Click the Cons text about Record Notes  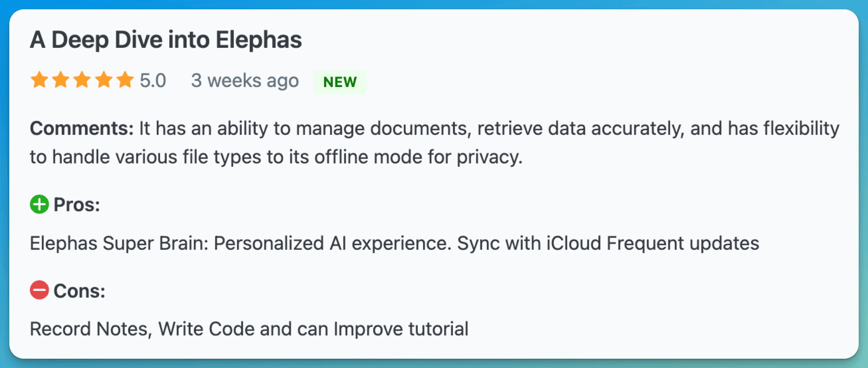tap(249, 328)
